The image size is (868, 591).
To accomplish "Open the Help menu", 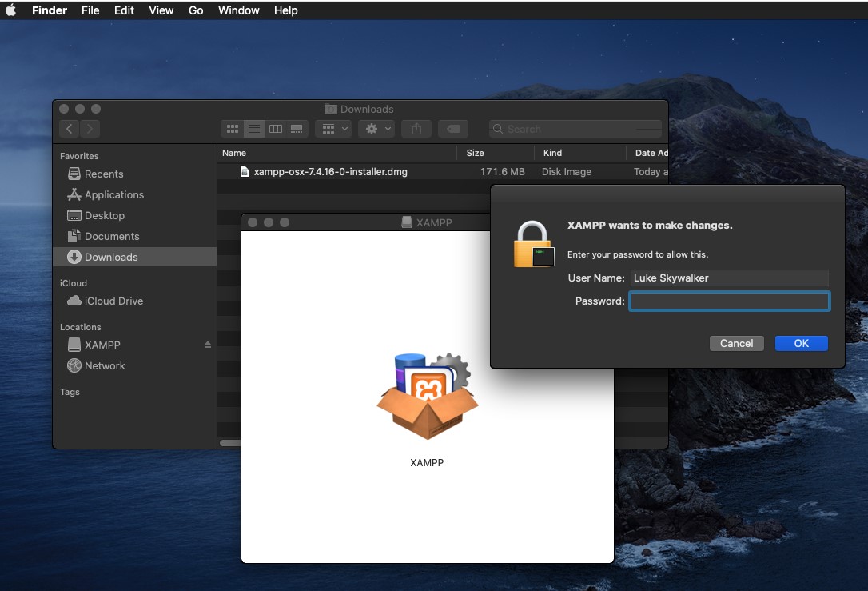I will pyautogui.click(x=285, y=10).
